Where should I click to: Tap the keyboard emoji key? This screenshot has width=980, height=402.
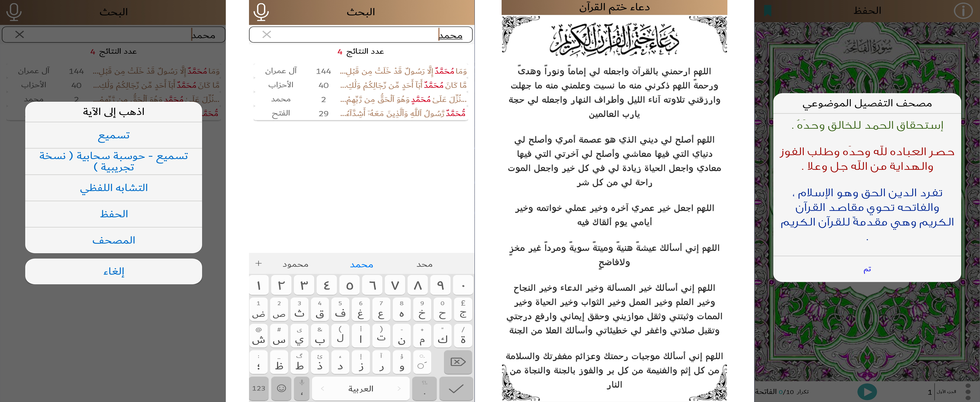[x=281, y=388]
